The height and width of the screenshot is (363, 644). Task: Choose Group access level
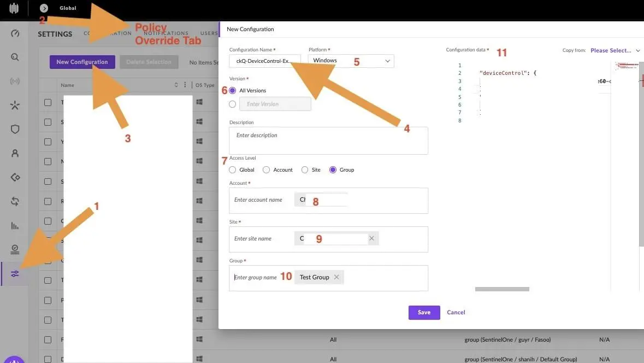[333, 170]
